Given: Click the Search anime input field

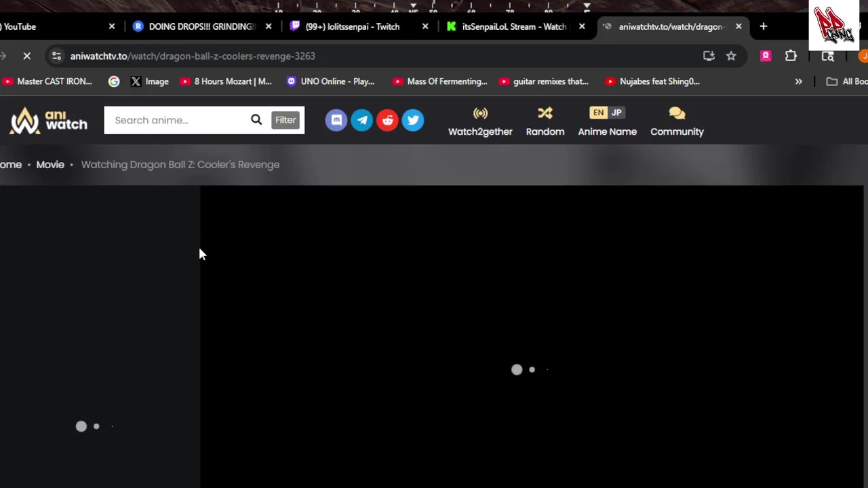Looking at the screenshot, I should click(x=178, y=120).
